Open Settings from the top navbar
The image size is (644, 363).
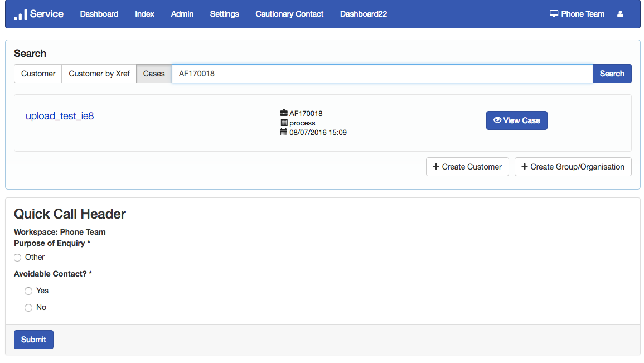click(x=224, y=14)
